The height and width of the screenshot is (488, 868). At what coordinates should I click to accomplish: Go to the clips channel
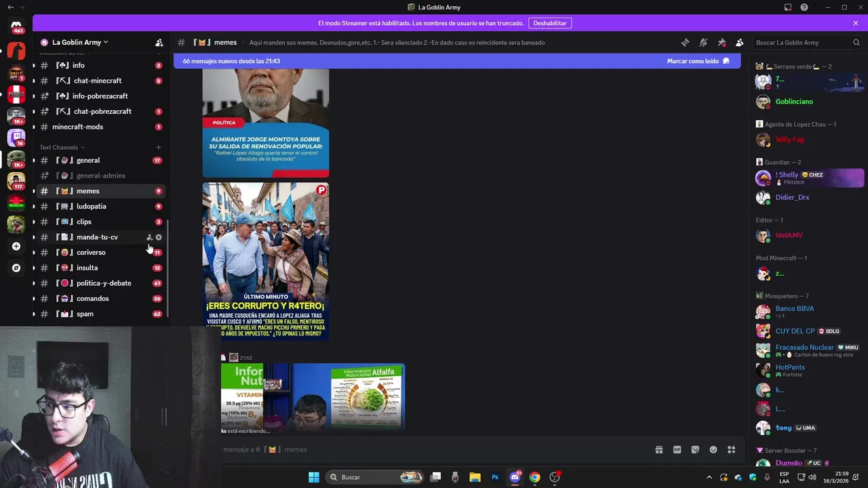[100, 222]
